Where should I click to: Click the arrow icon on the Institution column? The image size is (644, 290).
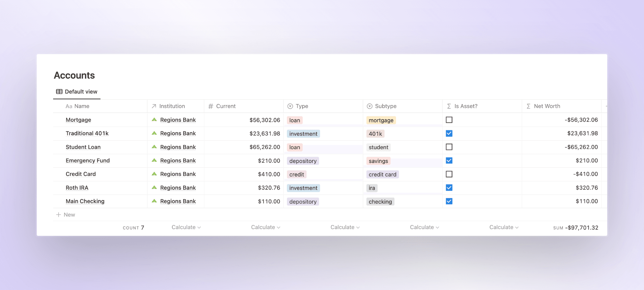click(x=154, y=106)
